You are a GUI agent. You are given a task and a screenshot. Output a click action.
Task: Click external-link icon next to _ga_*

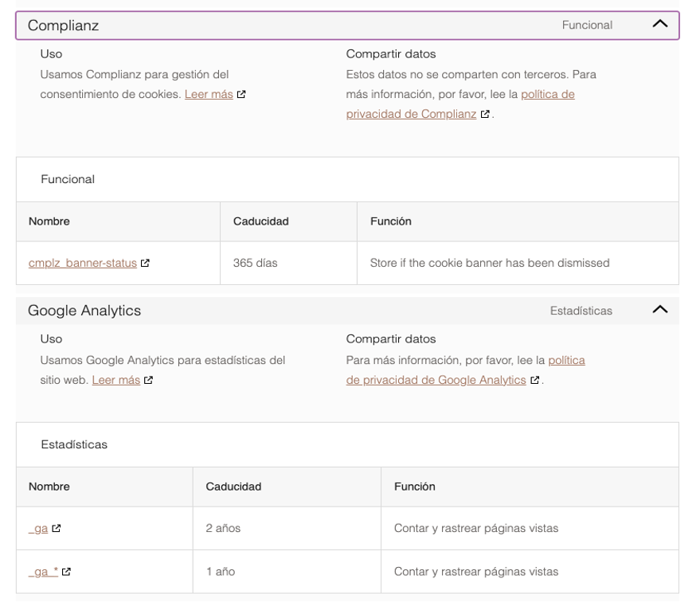67,572
